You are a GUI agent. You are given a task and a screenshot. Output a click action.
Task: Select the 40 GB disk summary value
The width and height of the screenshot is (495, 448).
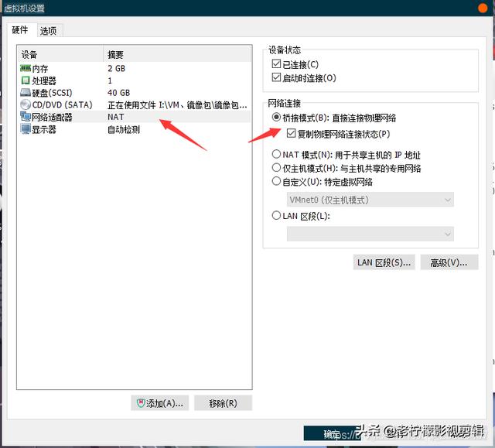point(118,93)
